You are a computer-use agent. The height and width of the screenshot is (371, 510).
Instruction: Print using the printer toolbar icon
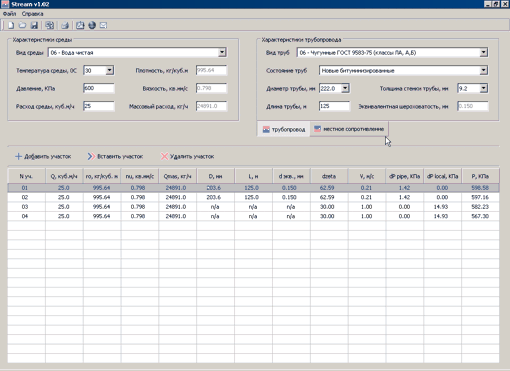65,25
